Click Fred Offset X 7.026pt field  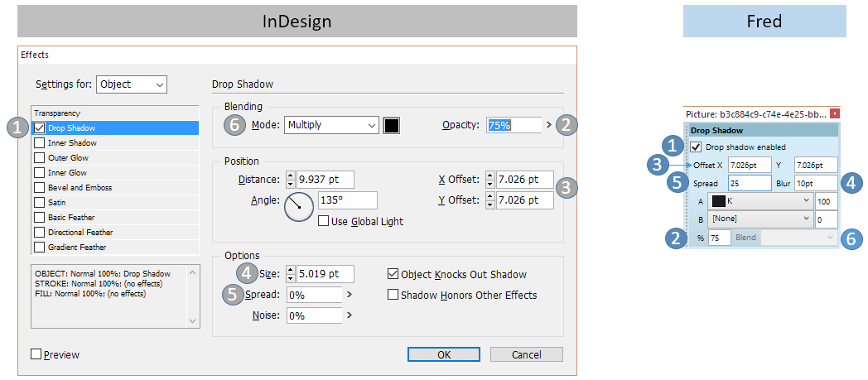[750, 165]
